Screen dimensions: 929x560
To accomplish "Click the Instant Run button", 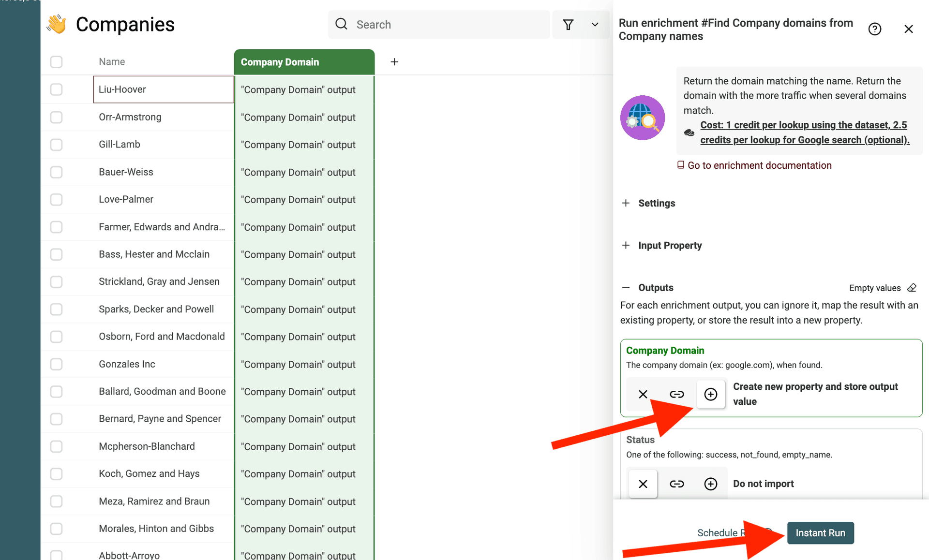I will tap(820, 533).
